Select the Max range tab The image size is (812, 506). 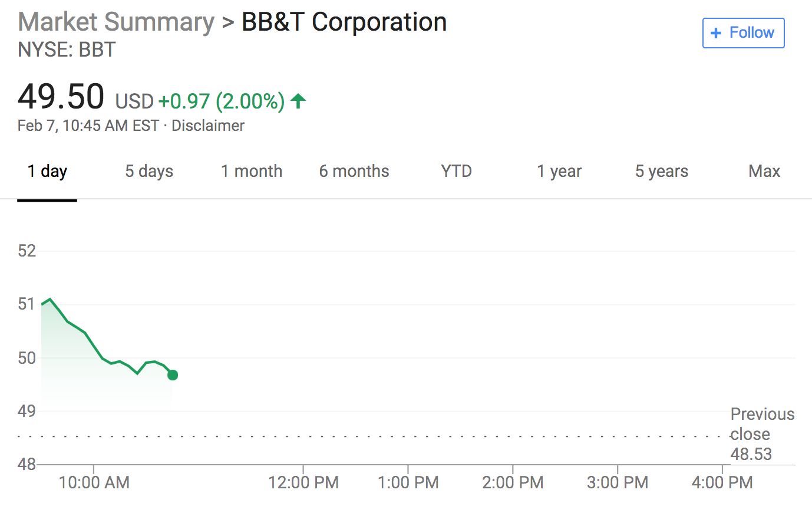click(764, 172)
